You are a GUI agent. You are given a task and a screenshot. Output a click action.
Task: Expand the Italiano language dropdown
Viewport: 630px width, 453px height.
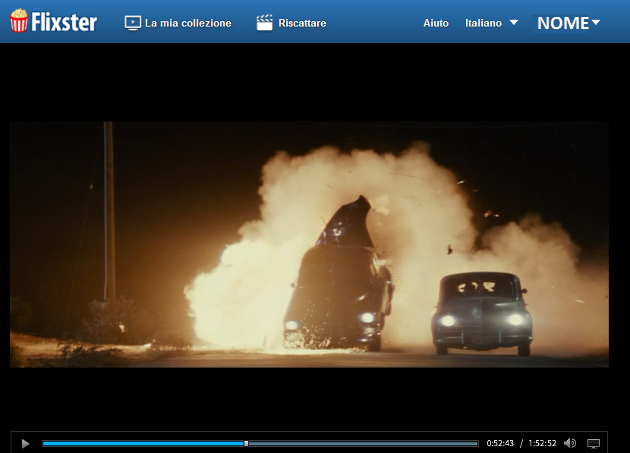coord(491,23)
